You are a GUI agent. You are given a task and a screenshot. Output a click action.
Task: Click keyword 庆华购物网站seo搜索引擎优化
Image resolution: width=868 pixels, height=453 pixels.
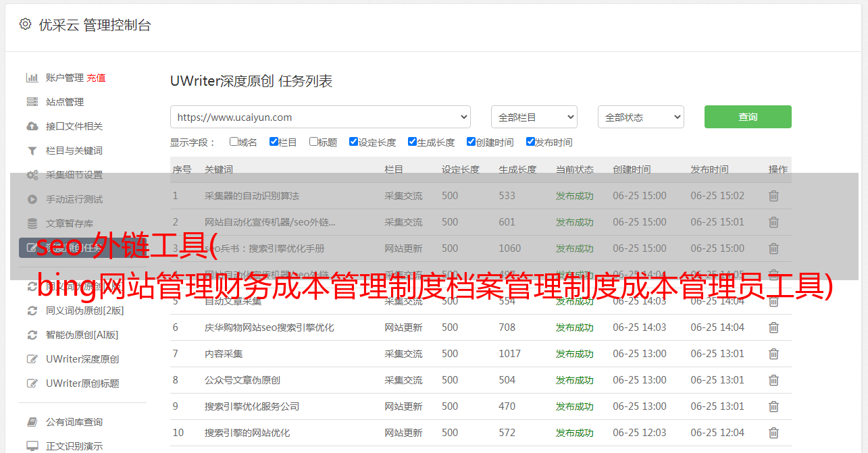[270, 327]
